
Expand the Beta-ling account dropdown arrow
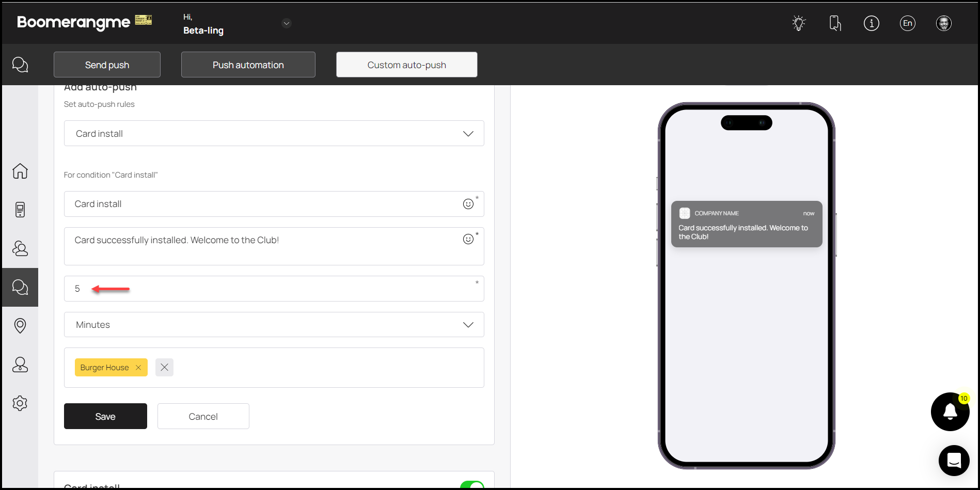286,23
